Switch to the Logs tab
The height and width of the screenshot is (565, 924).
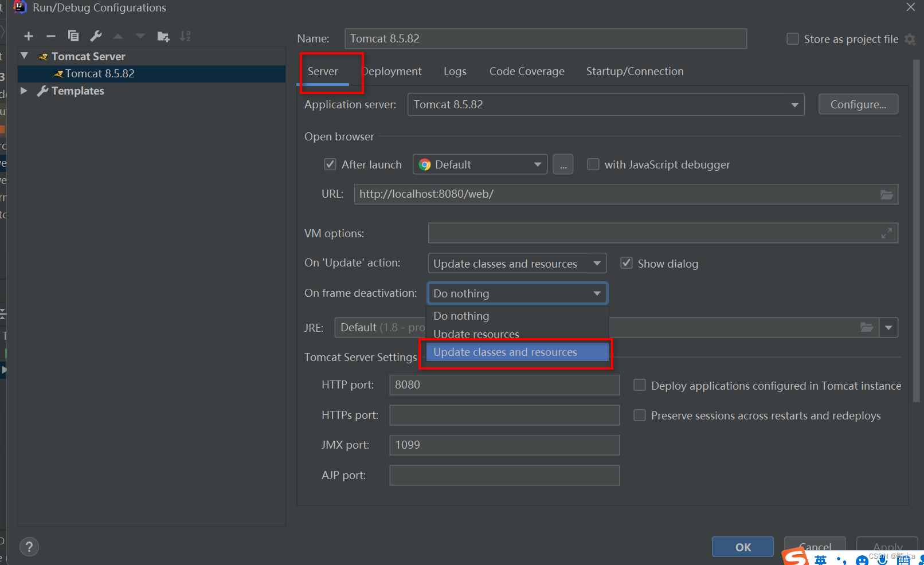tap(455, 72)
